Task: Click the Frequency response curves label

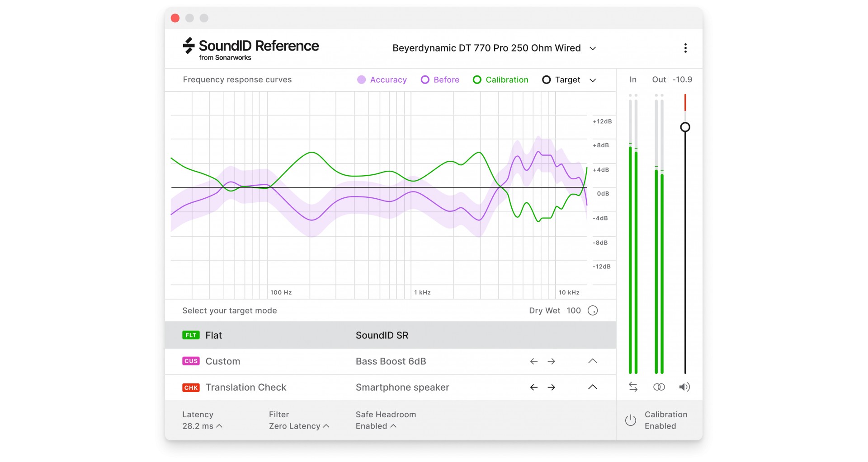Action: [237, 80]
